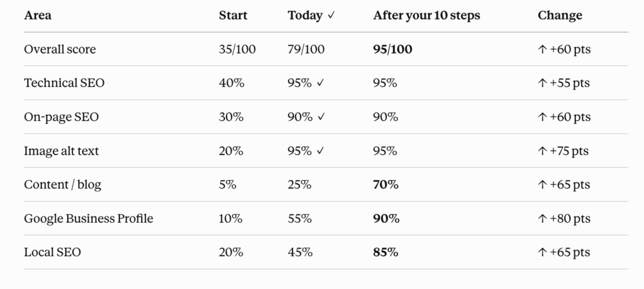Viewport: 644px width, 289px height.
Task: Click the checkmark beside Image alt text 95%
Action: pos(321,151)
